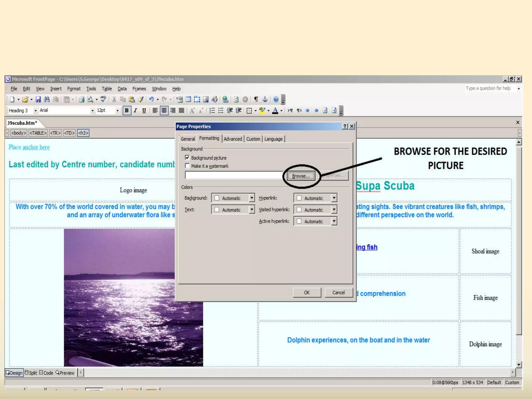Viewport: 532px width, 399px height.
Task: Open the Background color dropdown
Action: (251, 198)
